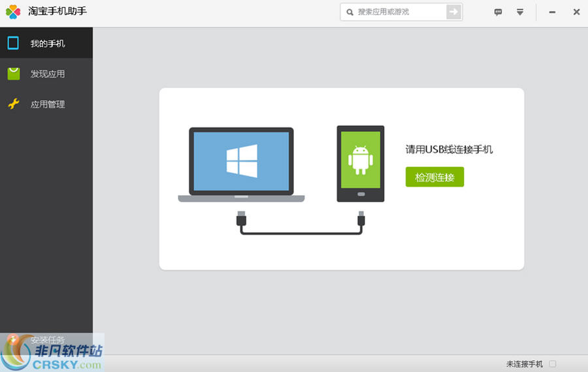
Task: Click the 检测连接 green button
Action: [434, 177]
